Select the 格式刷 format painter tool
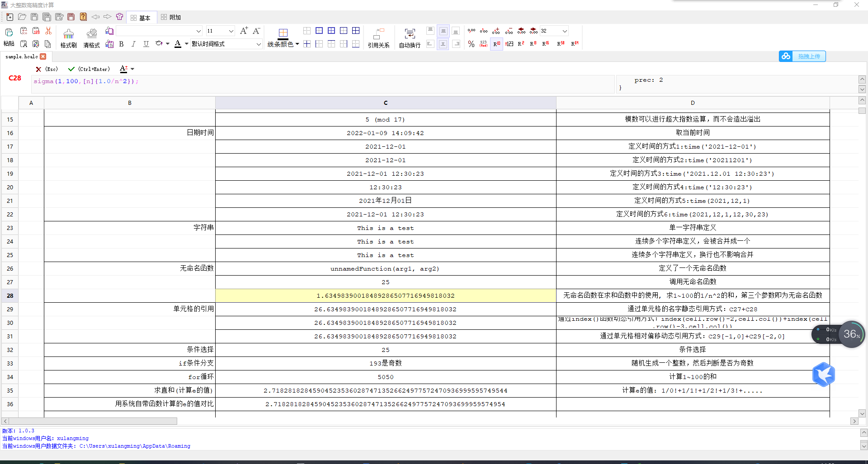 [x=69, y=38]
